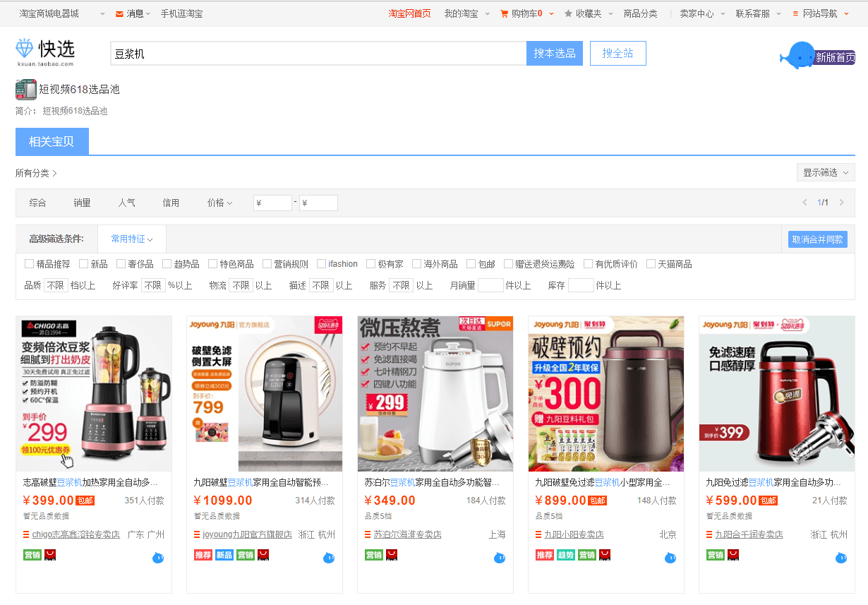
Task: Click Tmall cat badge under 九阳合千润专卖店
Action: point(733,555)
